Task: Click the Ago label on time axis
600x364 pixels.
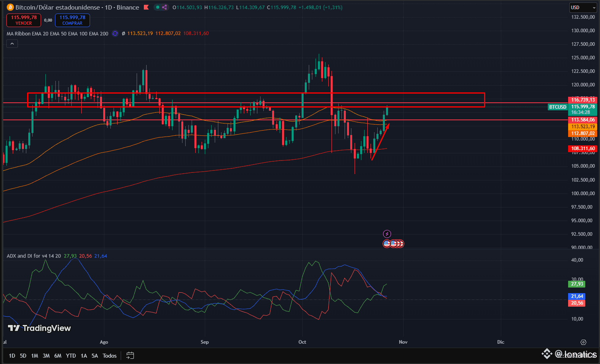Action: [x=104, y=342]
